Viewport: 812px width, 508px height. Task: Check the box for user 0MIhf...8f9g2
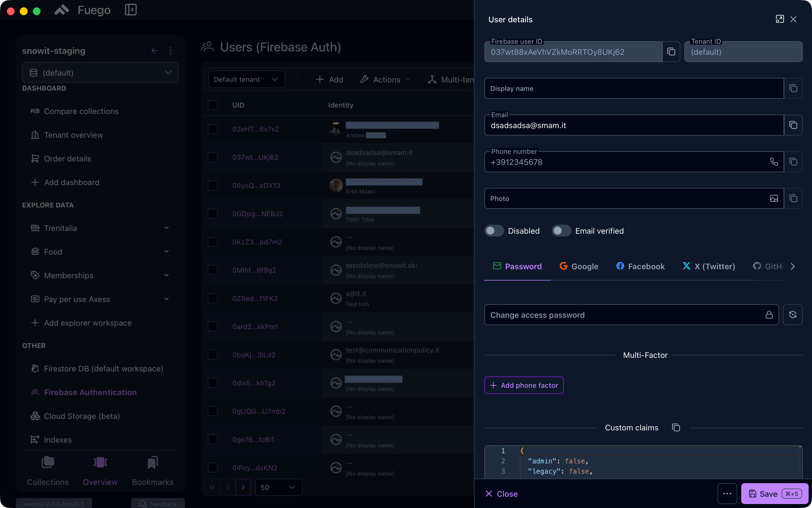[213, 270]
